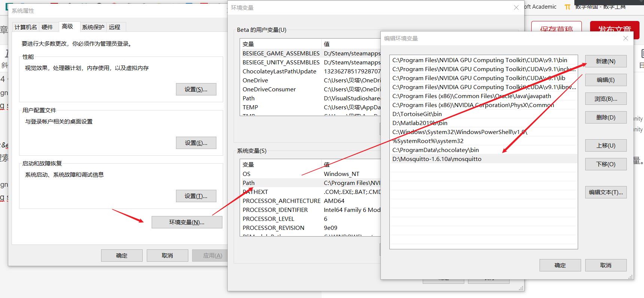Select the D:\Mosquitto-1.6.10a\mosquitto path entry
Image resolution: width=644 pixels, height=298 pixels.
coord(483,159)
